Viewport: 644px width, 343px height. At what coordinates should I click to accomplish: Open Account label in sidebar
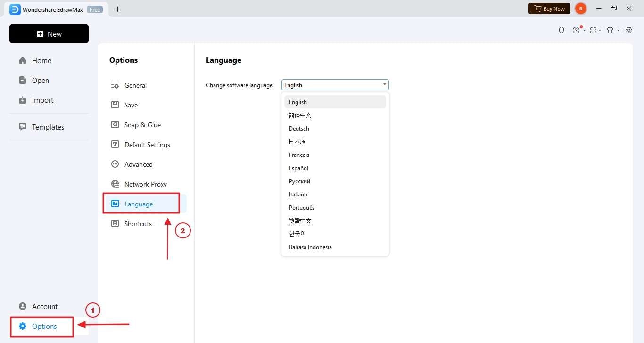tap(45, 307)
